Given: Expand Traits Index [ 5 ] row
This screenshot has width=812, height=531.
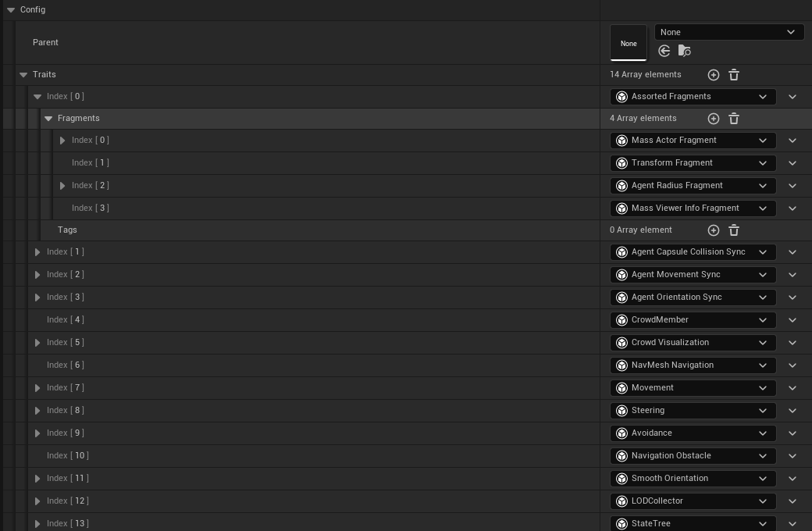Looking at the screenshot, I should click(x=37, y=343).
